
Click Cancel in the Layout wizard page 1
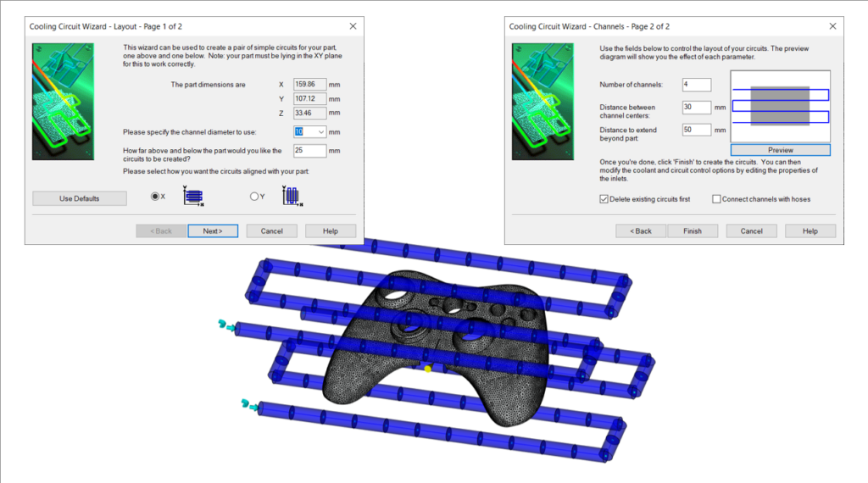tap(272, 231)
